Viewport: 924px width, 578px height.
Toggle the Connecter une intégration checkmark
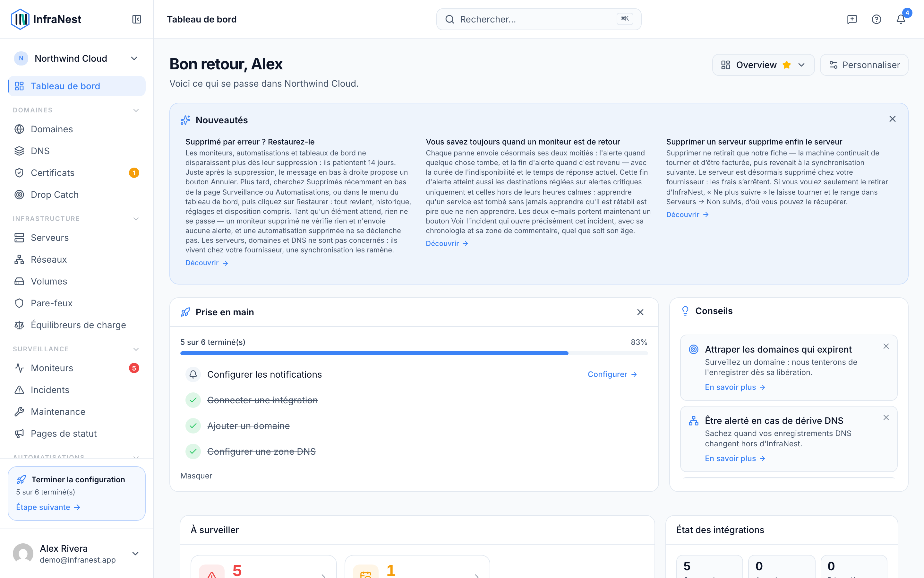[193, 400]
